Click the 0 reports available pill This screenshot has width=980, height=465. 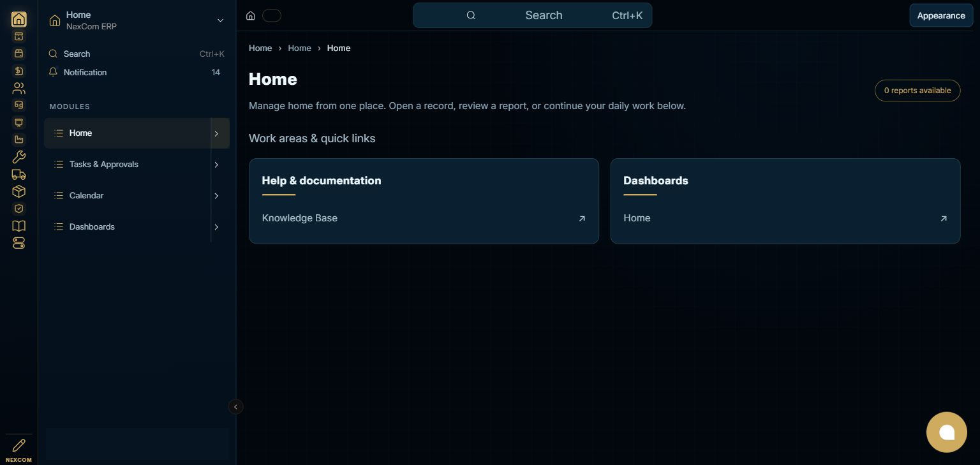click(917, 91)
